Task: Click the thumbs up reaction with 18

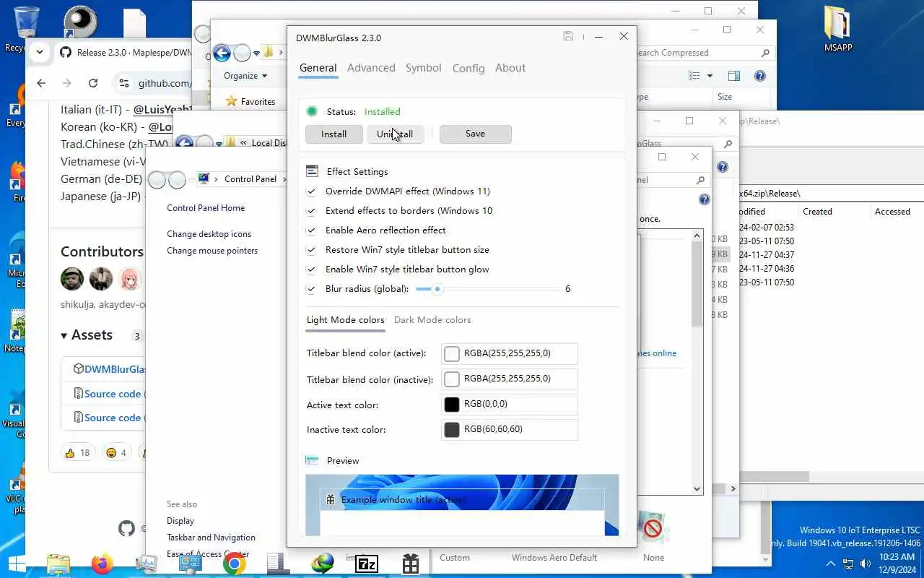Action: 78,453
